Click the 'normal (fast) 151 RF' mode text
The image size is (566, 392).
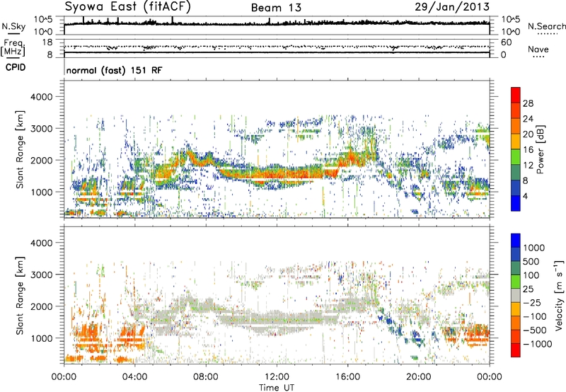pyautogui.click(x=115, y=70)
